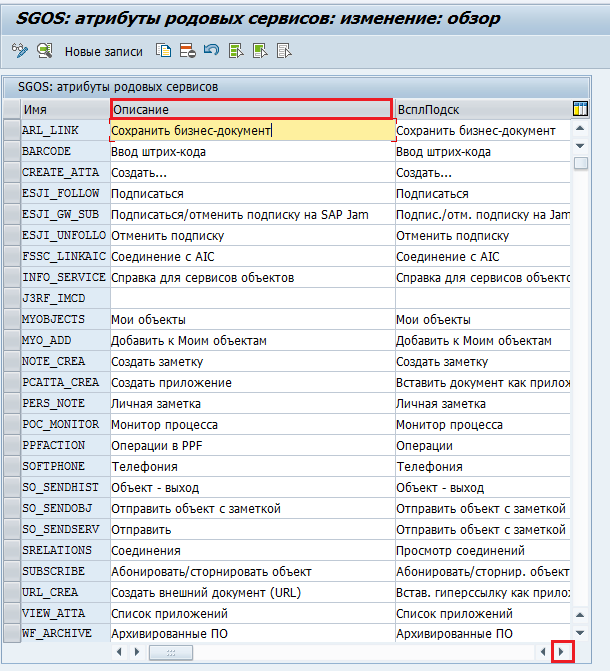Click the Имя column header
The image size is (610, 671).
pyautogui.click(x=64, y=108)
